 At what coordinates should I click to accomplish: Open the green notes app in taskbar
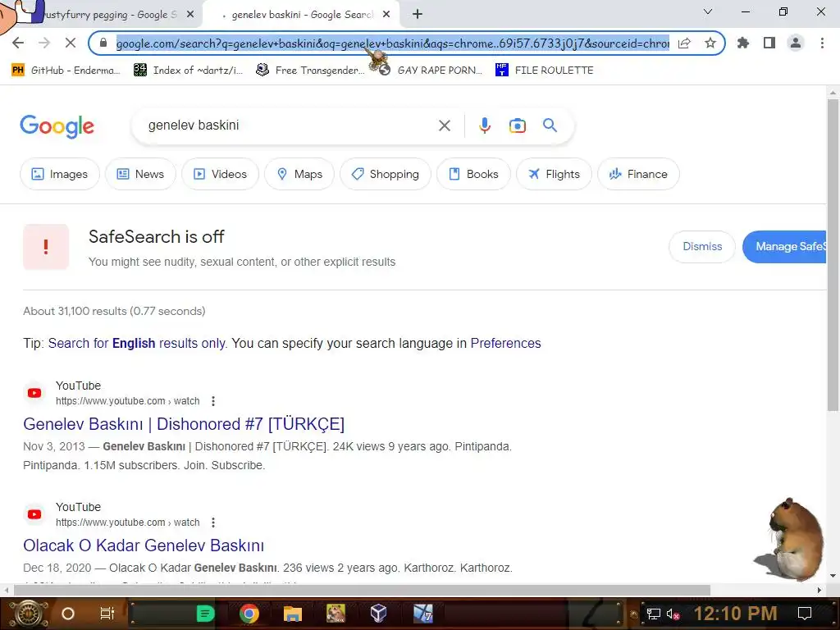(205, 614)
